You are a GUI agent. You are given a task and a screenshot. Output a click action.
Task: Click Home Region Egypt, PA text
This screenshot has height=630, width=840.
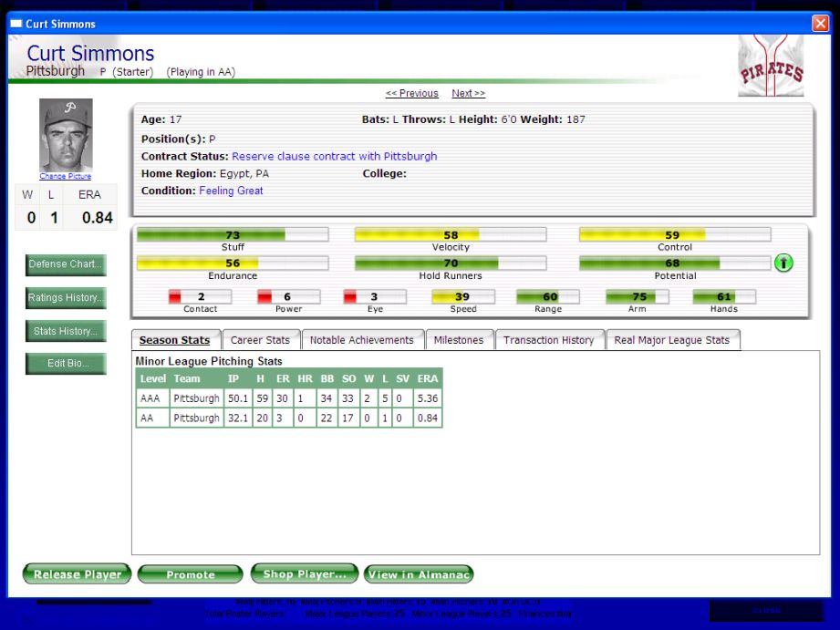pos(205,173)
